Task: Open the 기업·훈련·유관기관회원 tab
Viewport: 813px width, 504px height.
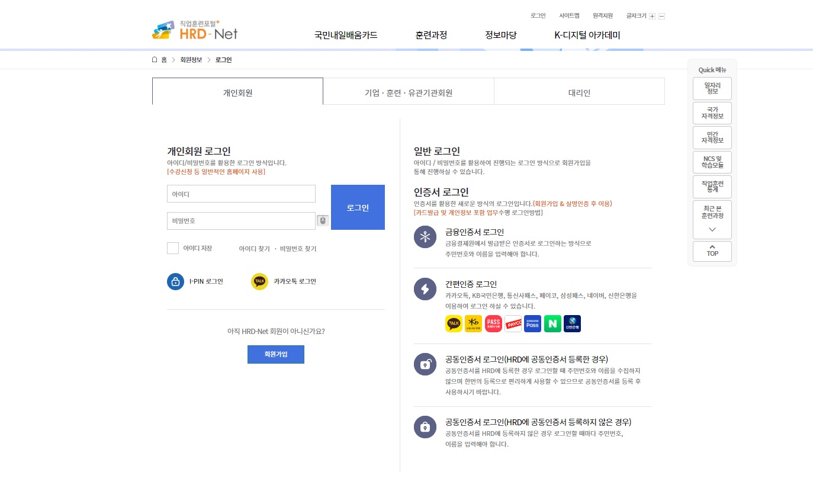Action: [x=408, y=91]
